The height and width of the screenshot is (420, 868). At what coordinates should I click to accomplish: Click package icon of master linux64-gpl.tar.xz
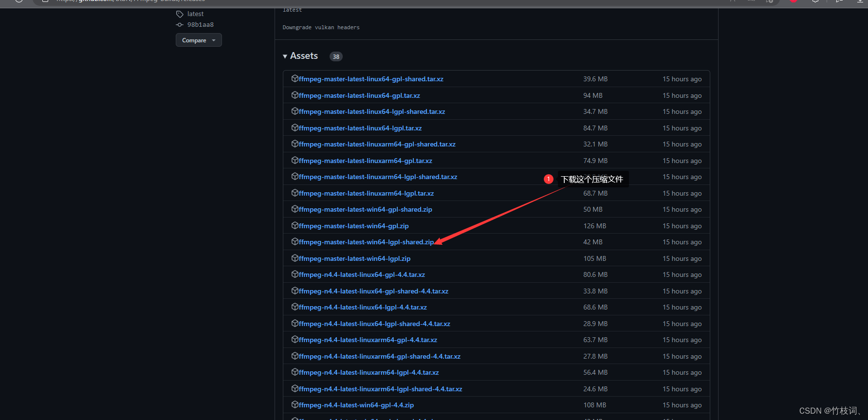pos(295,95)
